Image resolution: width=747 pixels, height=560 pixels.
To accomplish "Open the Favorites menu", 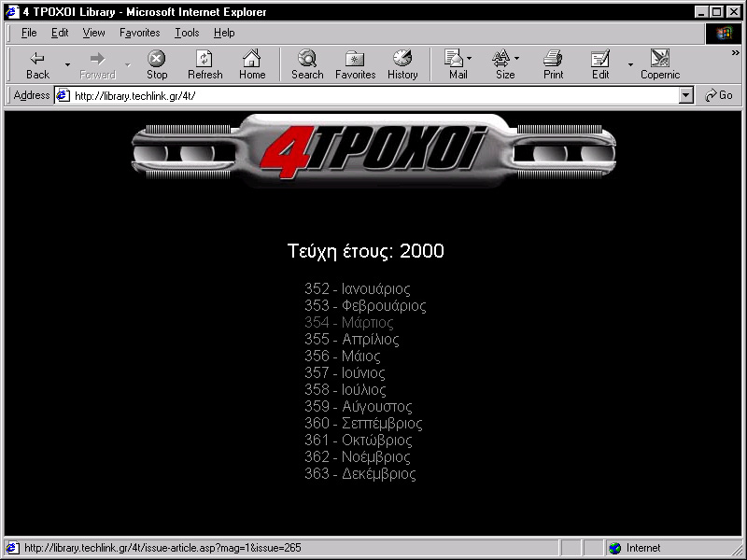I will coord(139,33).
